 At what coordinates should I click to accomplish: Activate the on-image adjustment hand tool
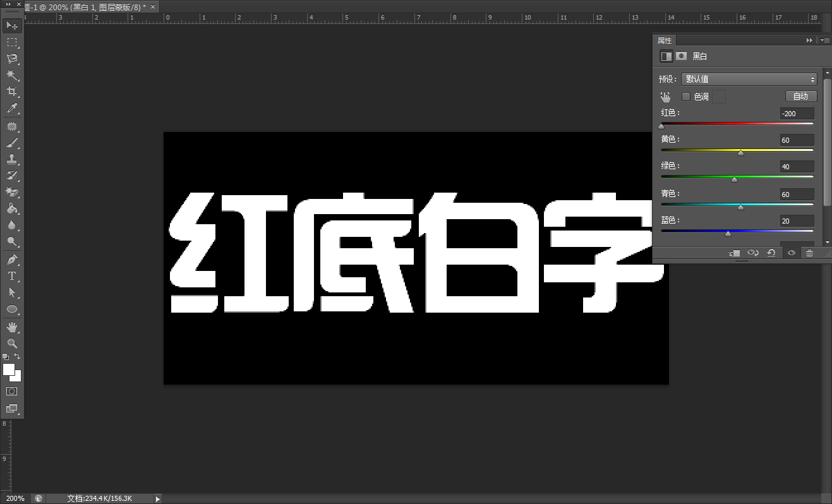[x=665, y=97]
